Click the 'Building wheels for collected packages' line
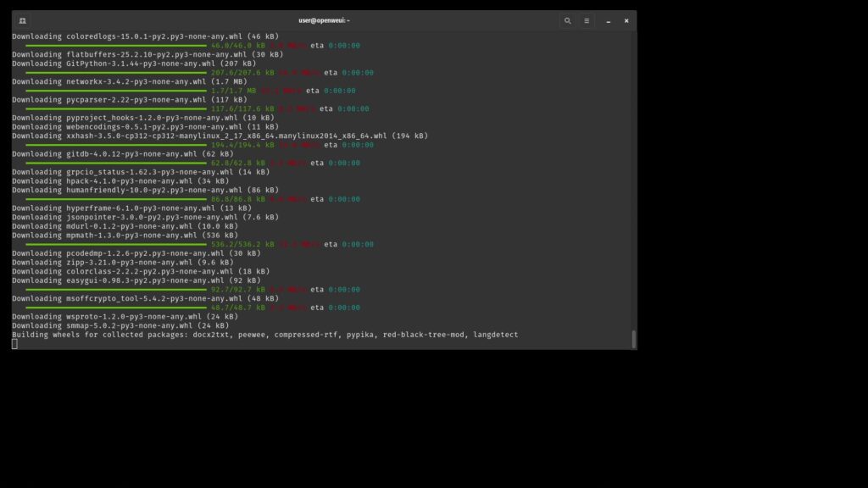 tap(264, 335)
